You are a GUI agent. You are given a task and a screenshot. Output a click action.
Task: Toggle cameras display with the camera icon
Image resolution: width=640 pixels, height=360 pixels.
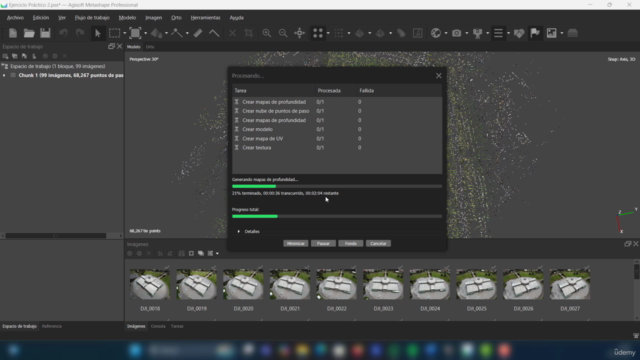[456, 33]
